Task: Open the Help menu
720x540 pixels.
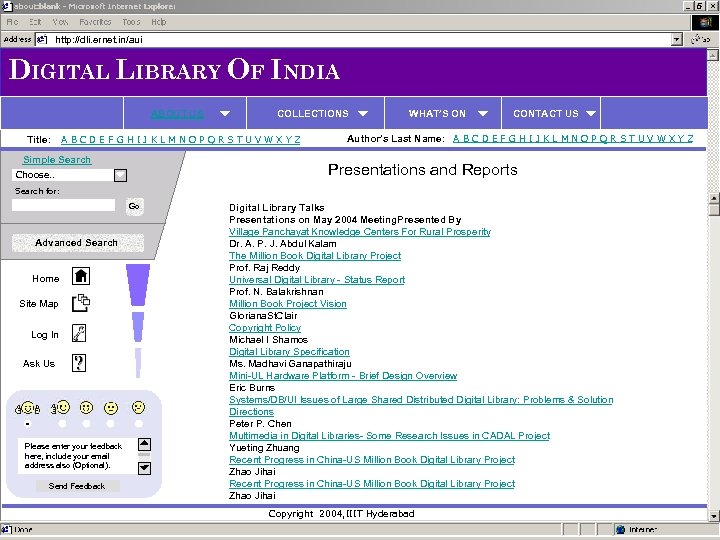Action: 158,22
